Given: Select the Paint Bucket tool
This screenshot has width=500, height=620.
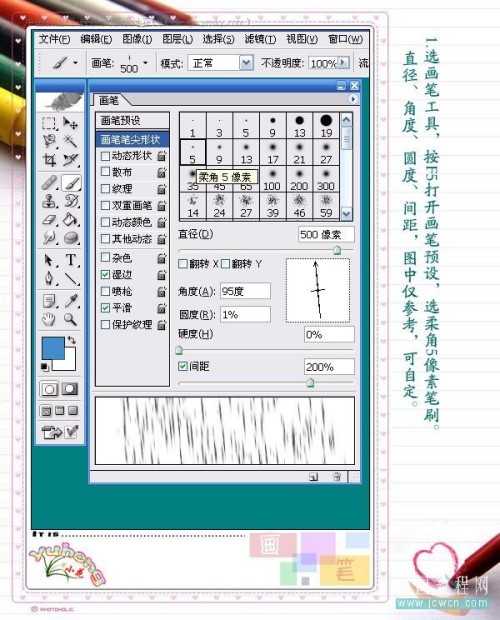Looking at the screenshot, I should 71,220.
